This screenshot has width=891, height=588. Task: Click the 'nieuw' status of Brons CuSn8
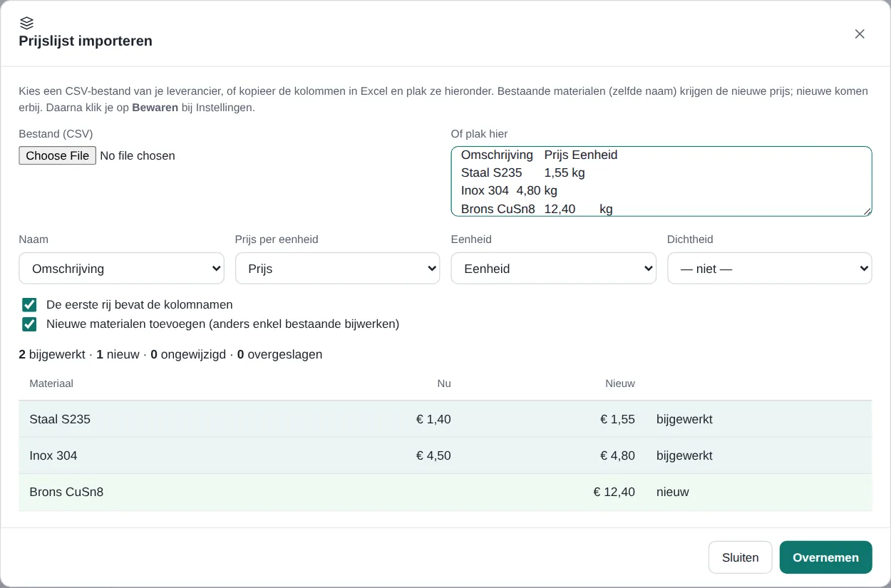[x=673, y=492]
